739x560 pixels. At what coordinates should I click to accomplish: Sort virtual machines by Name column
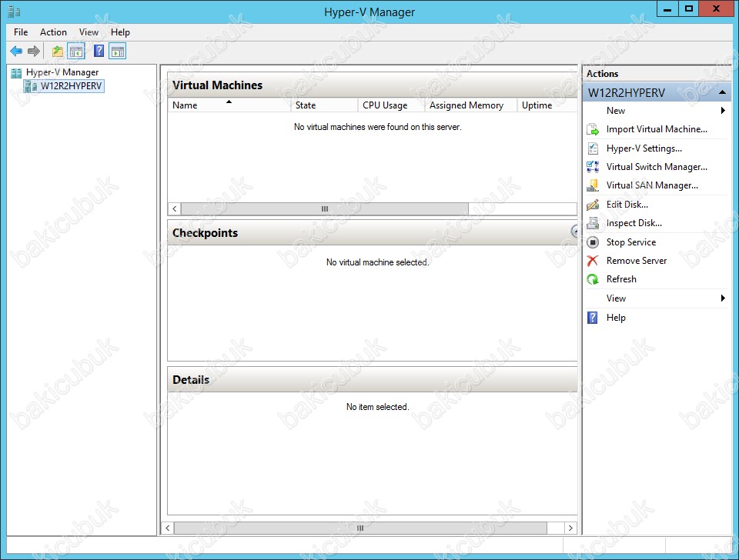tap(229, 105)
